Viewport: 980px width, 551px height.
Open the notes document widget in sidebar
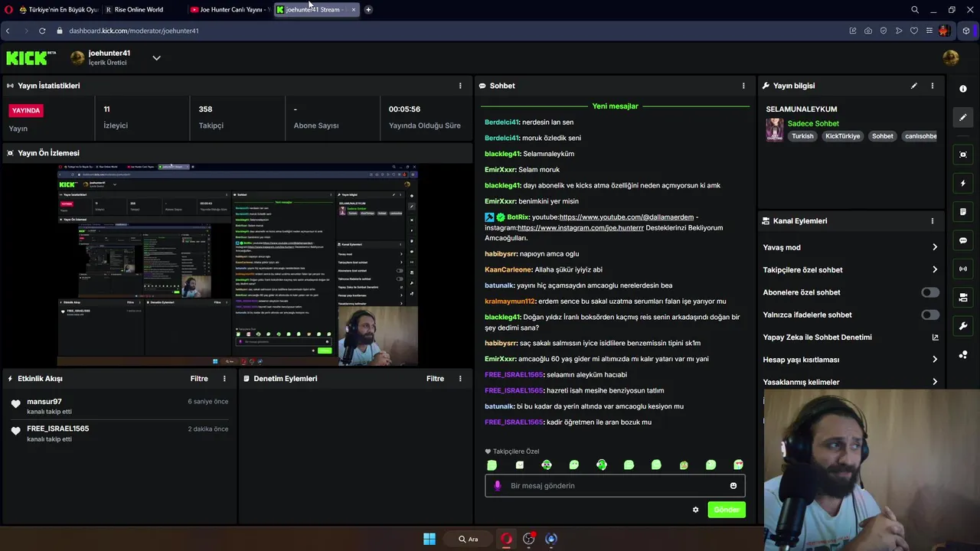[963, 212]
